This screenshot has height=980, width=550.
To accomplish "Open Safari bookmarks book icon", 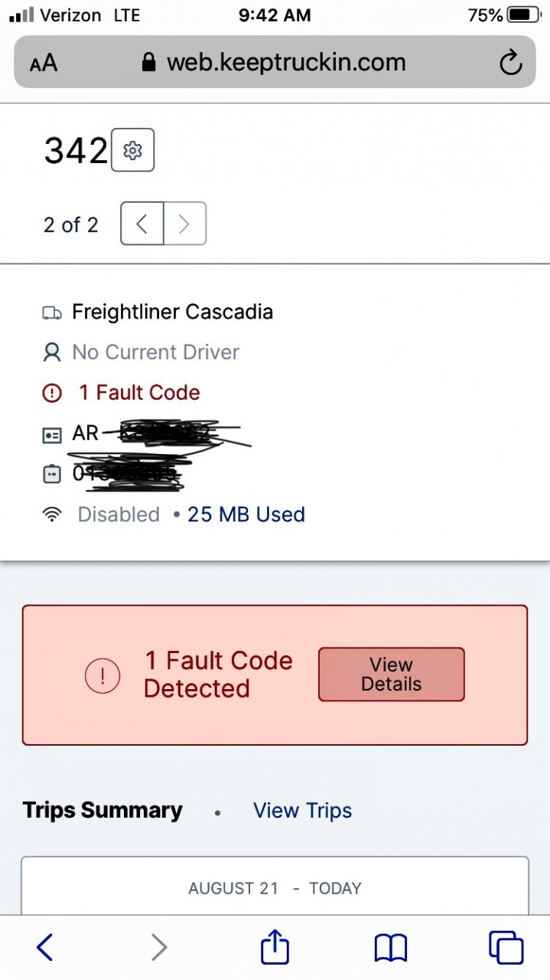I will 391,949.
